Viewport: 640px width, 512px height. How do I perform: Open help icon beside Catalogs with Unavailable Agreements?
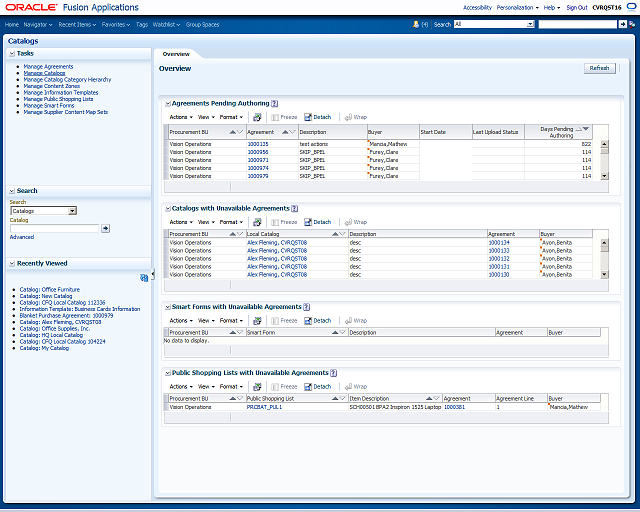point(295,209)
